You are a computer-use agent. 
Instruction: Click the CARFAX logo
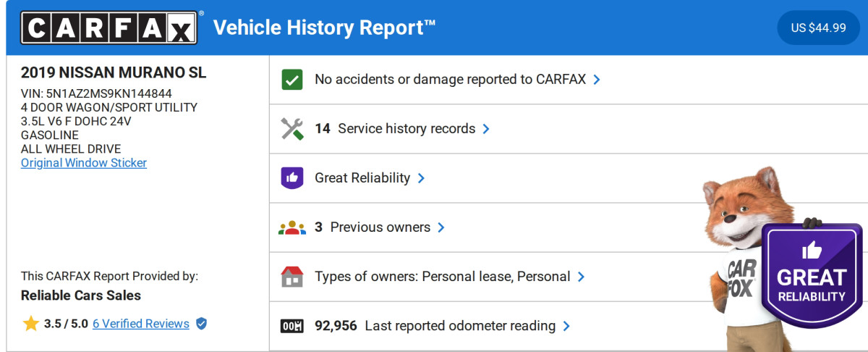click(109, 28)
